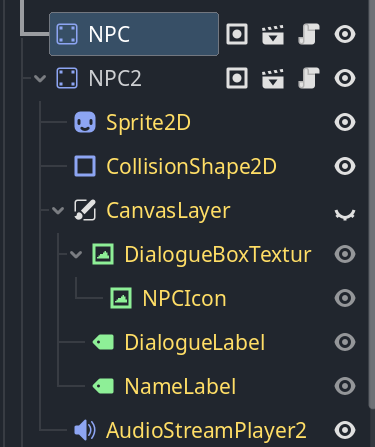Viewport: 375px width, 447px height.
Task: Collapse the CanvasLayer children
Action: 58,210
